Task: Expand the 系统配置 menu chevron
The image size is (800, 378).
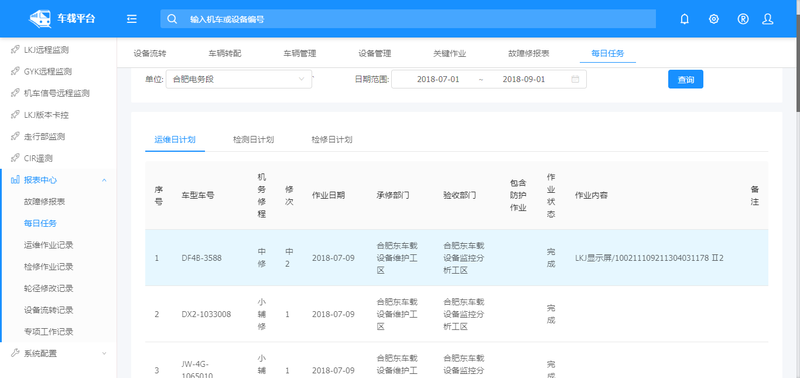Action: [x=104, y=353]
